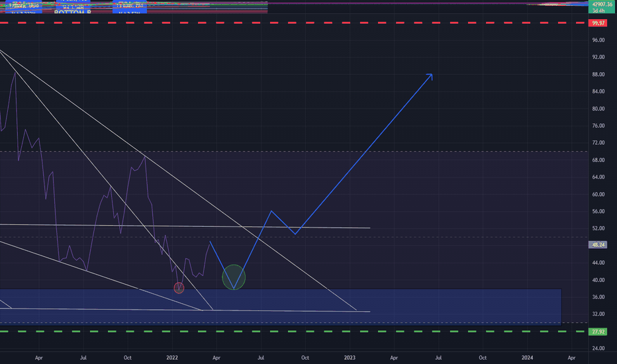This screenshot has height=364, width=617.
Task: Click the green 27.92 price label
Action: click(598, 332)
